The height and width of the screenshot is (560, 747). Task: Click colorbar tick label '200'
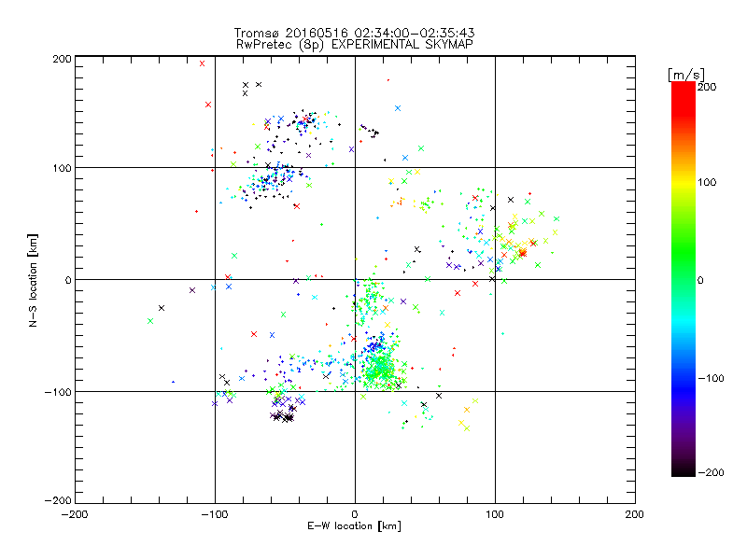point(707,87)
